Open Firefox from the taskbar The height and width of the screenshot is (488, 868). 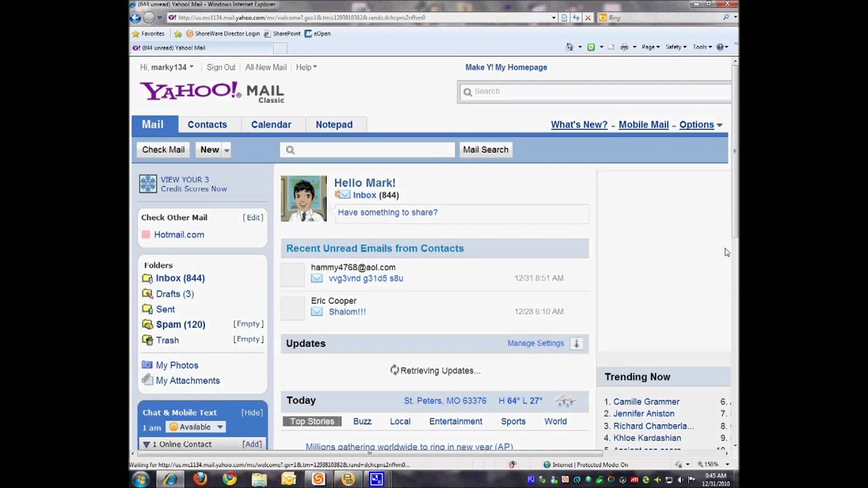tap(200, 479)
